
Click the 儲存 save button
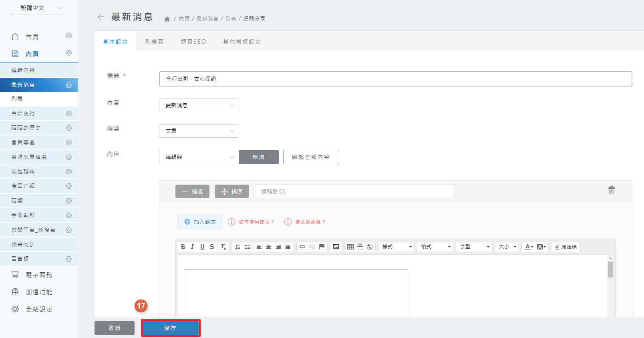click(171, 328)
